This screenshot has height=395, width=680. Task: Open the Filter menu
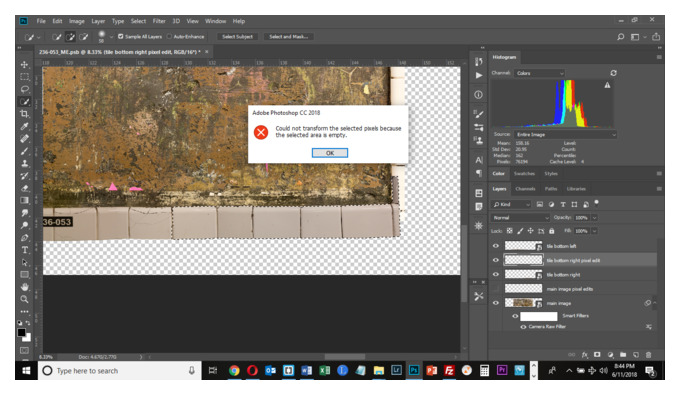pyautogui.click(x=159, y=21)
